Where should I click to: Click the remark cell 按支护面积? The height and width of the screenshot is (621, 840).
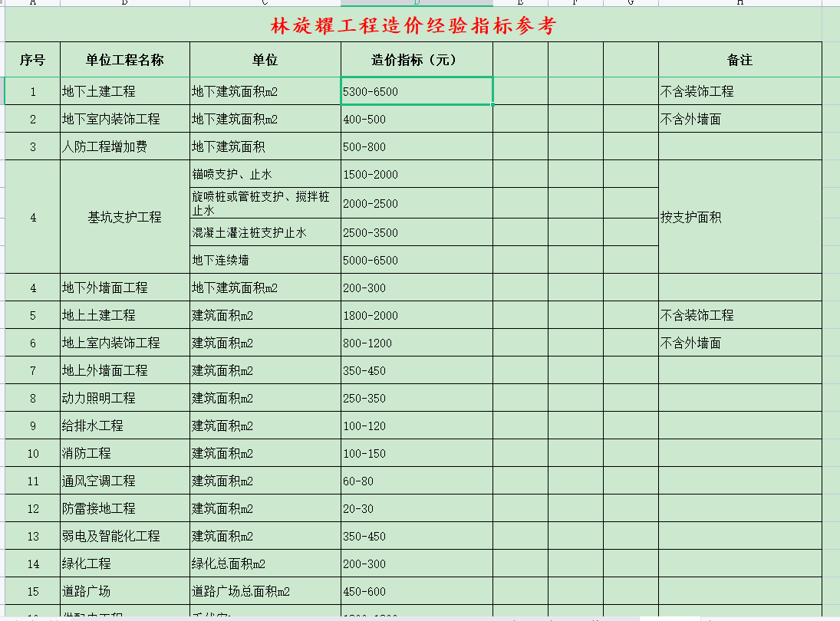[740, 217]
